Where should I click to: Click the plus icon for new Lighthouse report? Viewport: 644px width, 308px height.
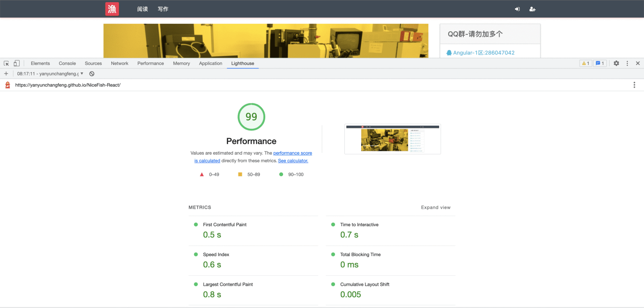[x=6, y=74]
